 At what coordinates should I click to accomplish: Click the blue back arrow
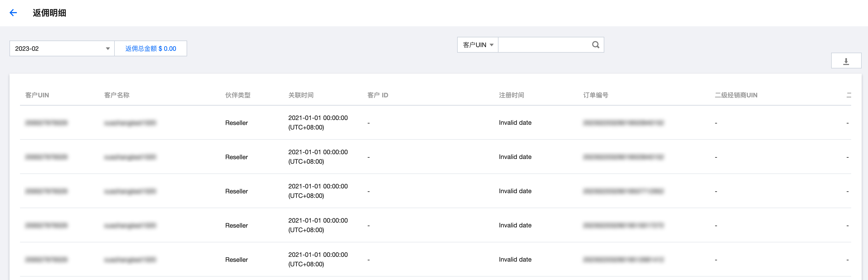point(13,13)
